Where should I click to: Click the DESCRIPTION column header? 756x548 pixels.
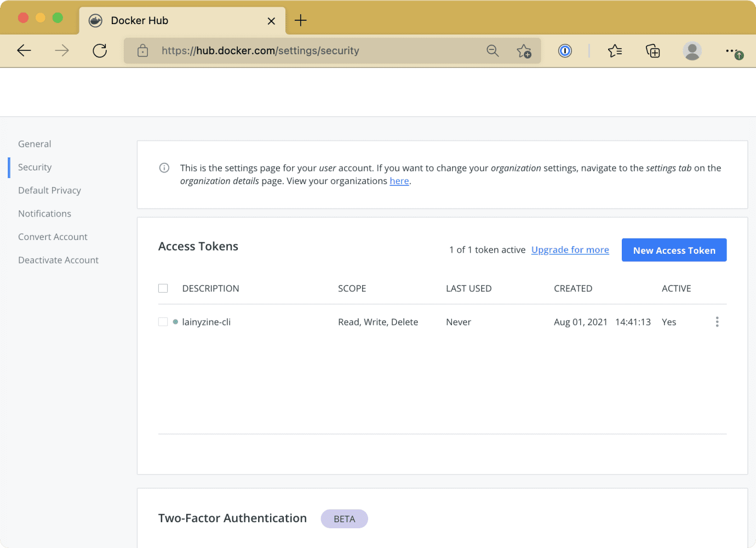point(210,288)
